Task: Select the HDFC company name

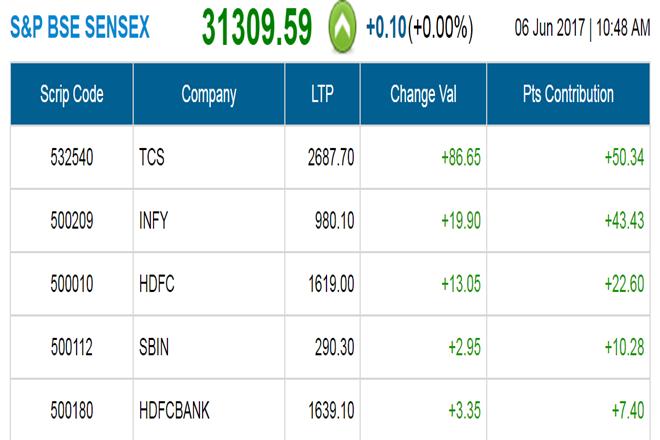Action: pyautogui.click(x=159, y=285)
